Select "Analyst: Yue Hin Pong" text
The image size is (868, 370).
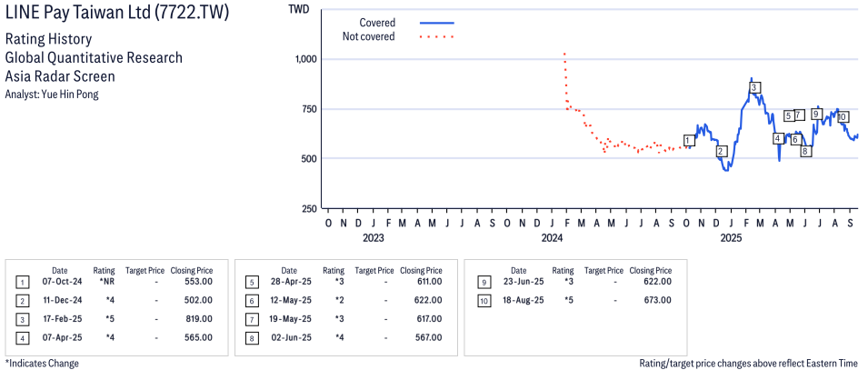(52, 95)
